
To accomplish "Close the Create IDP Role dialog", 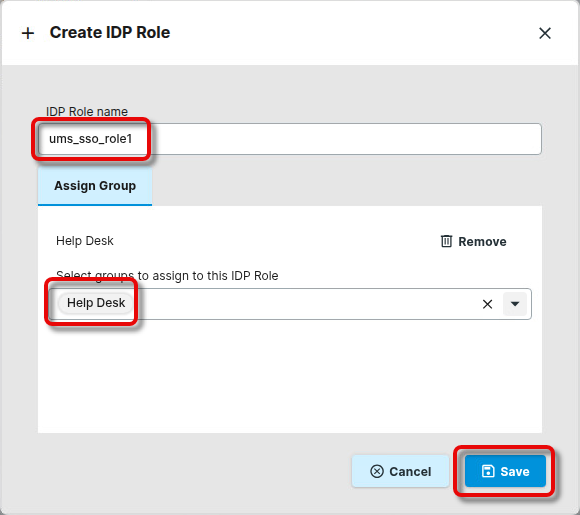I will pyautogui.click(x=544, y=33).
